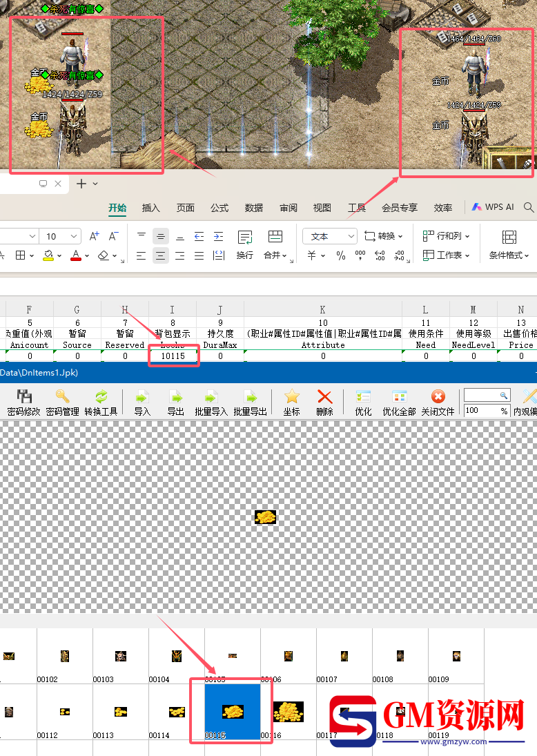Screen dimensions: 537x756
Task: Click the red 删除 delete icon
Action: (x=325, y=403)
